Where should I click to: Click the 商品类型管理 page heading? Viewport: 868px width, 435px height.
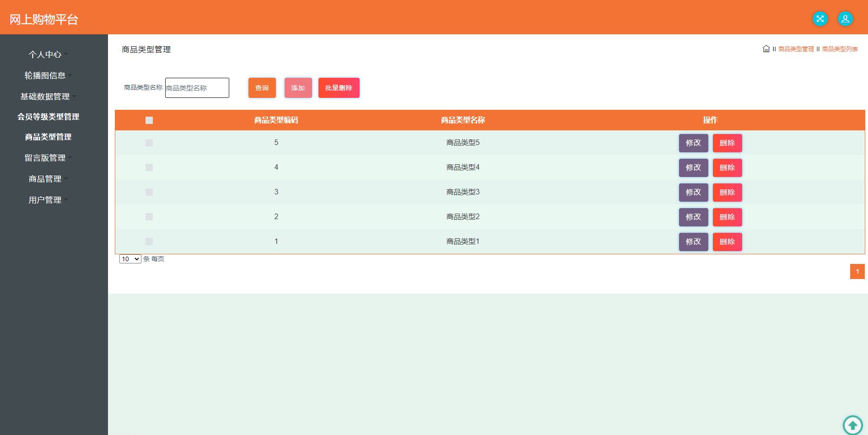[x=146, y=49]
